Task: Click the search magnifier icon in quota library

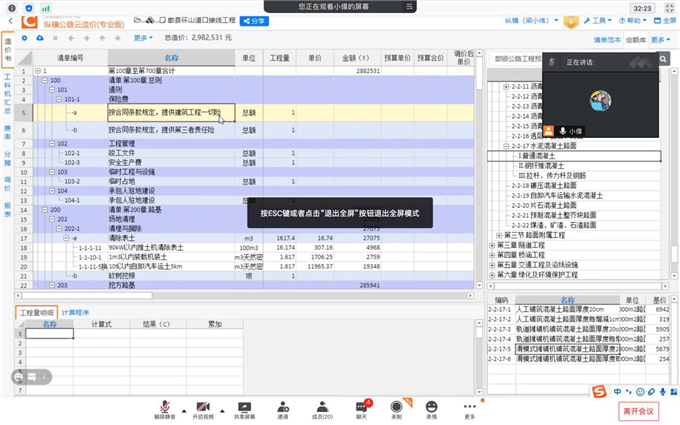Action: (663, 59)
